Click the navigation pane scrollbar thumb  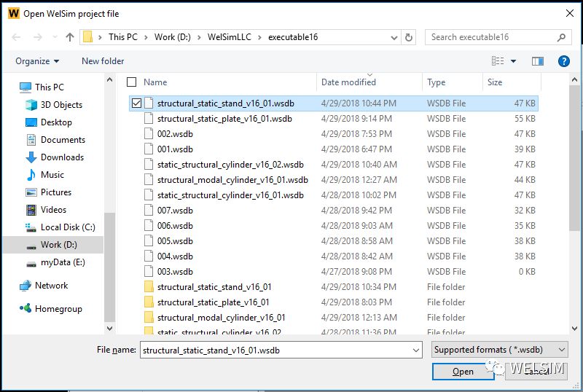[109, 267]
